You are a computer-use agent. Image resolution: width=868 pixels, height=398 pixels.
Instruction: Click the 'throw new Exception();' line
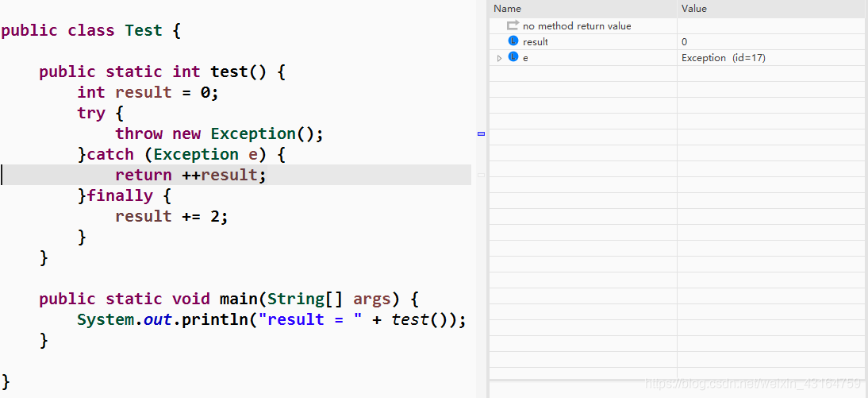[x=219, y=133]
